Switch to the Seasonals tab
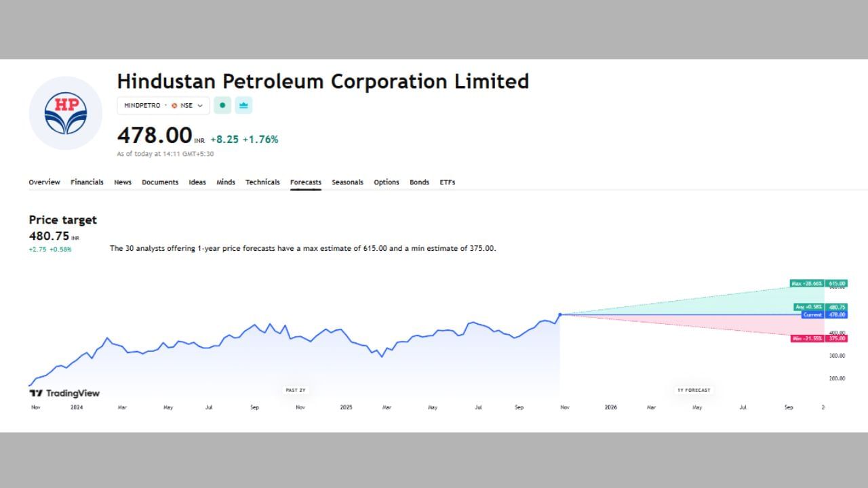This screenshot has height=488, width=868. click(x=347, y=182)
